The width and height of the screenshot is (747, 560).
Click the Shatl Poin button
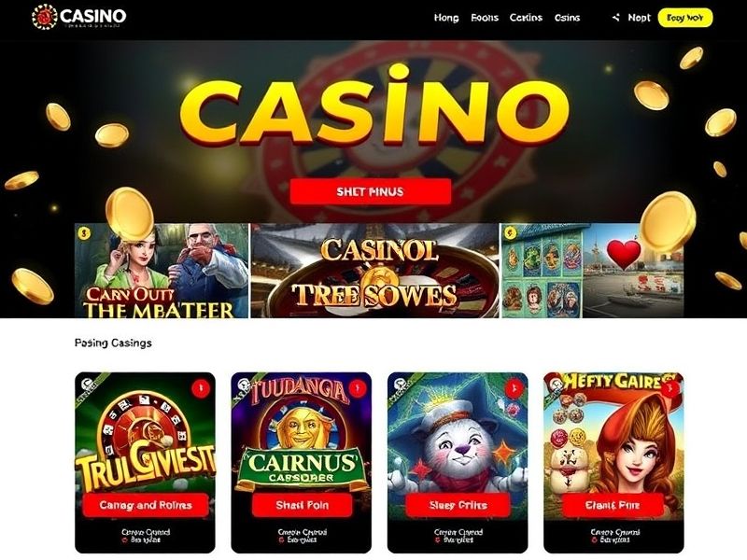pos(302,505)
